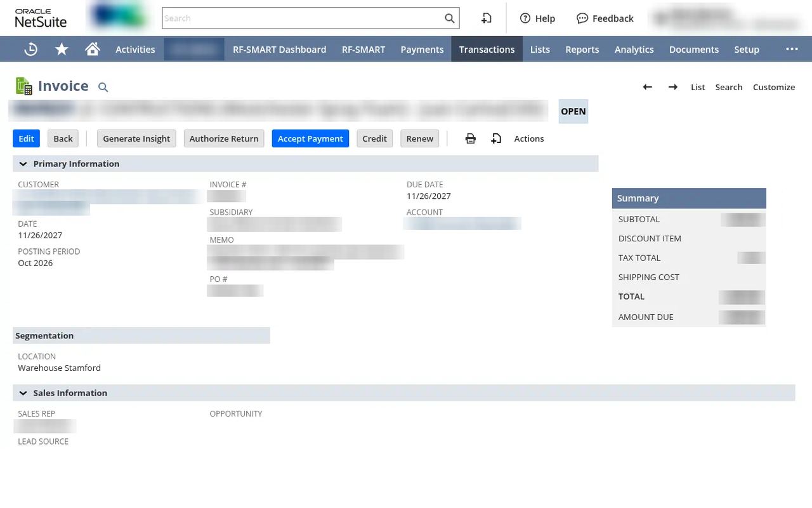The height and width of the screenshot is (508, 812).
Task: Open the Lists menu
Action: pos(540,49)
